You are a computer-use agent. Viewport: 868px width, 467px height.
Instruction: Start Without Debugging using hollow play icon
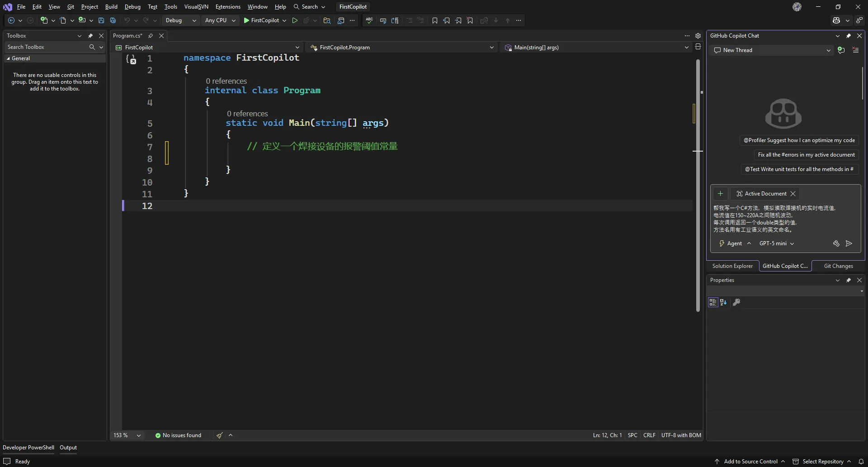pos(295,20)
